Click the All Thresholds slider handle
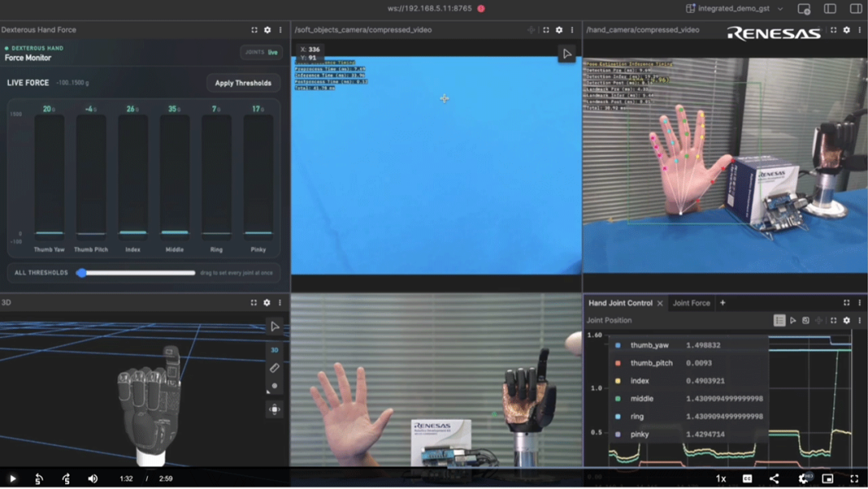This screenshot has width=868, height=489. (81, 273)
